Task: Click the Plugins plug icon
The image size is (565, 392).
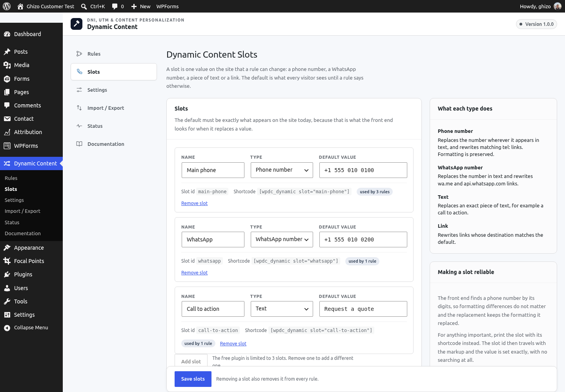Action: click(7, 274)
